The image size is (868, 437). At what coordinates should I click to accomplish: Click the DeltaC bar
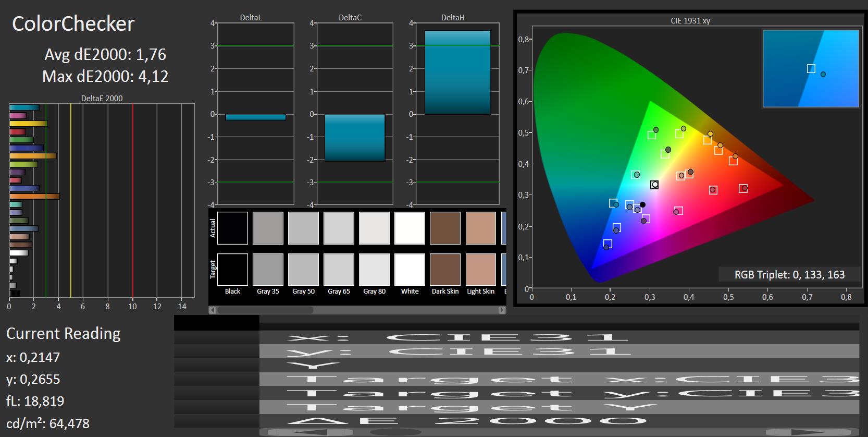coord(355,138)
